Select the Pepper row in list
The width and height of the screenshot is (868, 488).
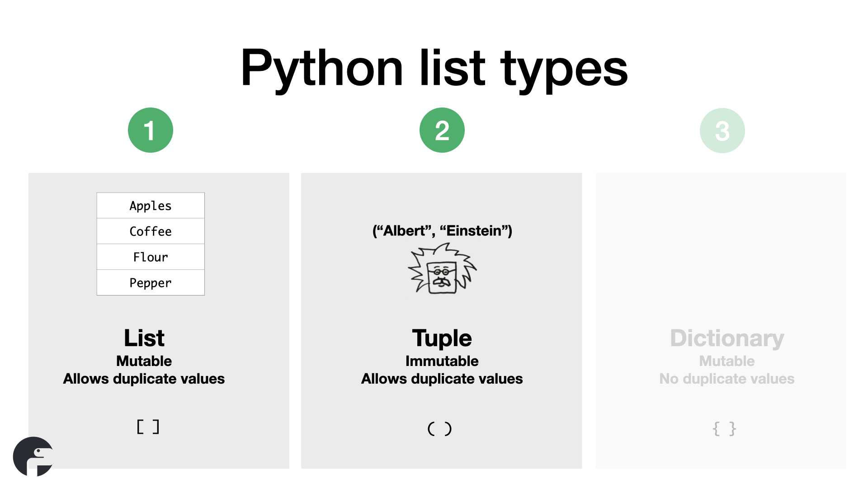151,283
